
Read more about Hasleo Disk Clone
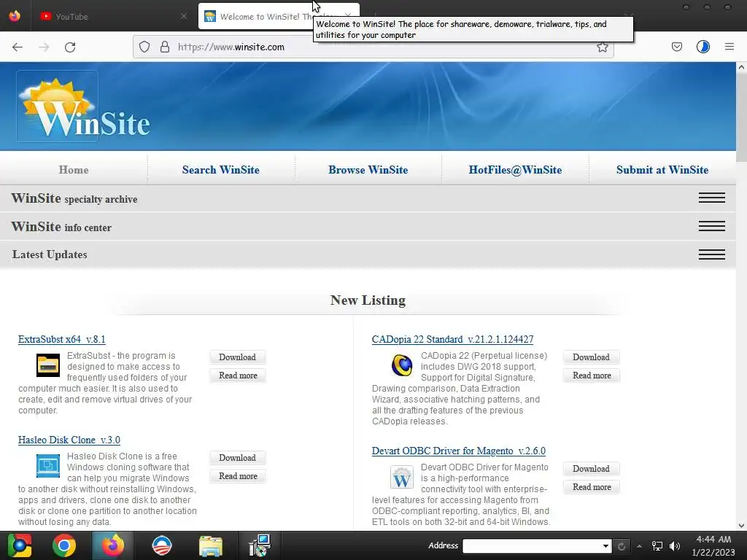tap(238, 475)
